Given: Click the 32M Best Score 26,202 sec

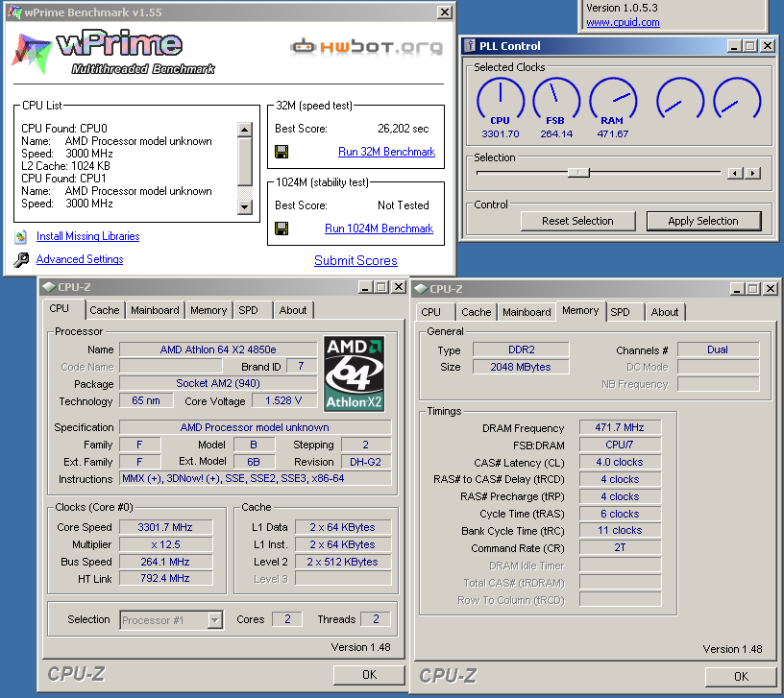Looking at the screenshot, I should pyautogui.click(x=403, y=129).
